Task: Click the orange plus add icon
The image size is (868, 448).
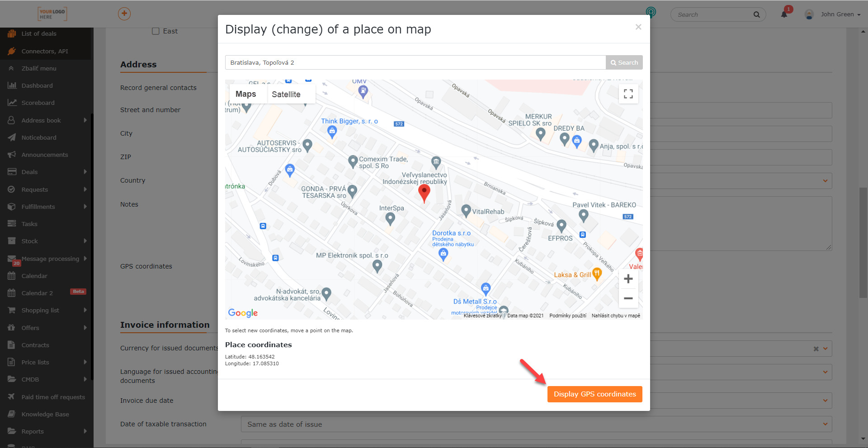Action: 124,14
